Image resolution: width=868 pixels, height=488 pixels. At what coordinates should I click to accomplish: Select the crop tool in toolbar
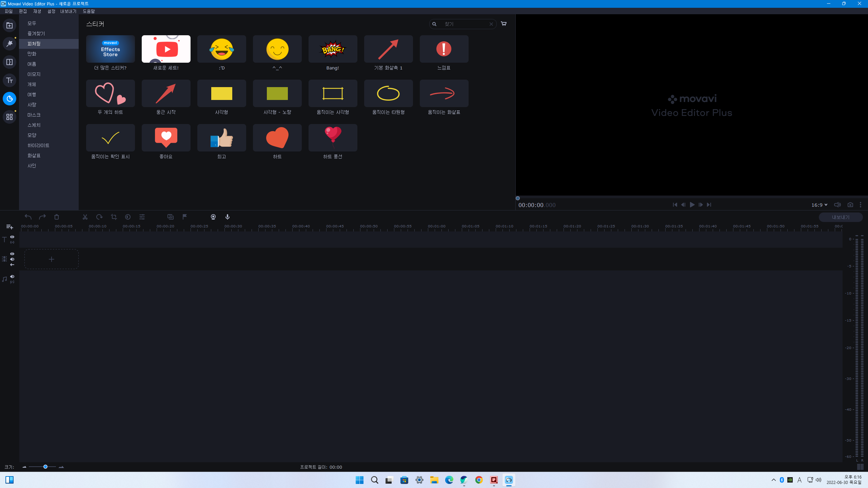pyautogui.click(x=114, y=217)
